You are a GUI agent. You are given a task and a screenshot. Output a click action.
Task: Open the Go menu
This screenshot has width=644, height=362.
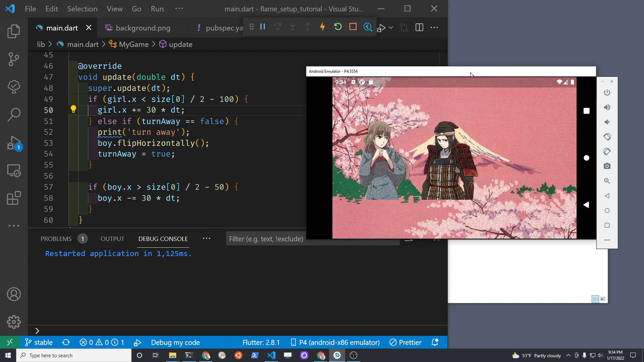(137, 9)
